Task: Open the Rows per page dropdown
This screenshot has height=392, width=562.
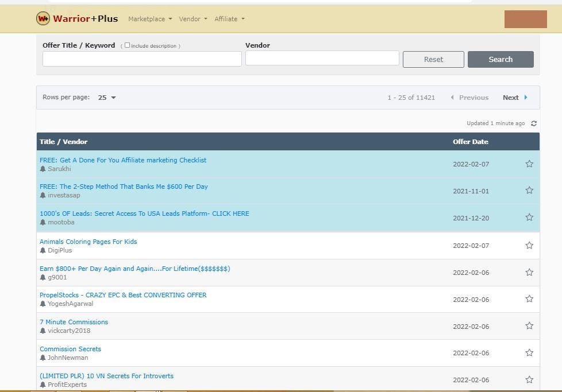Action: (107, 98)
